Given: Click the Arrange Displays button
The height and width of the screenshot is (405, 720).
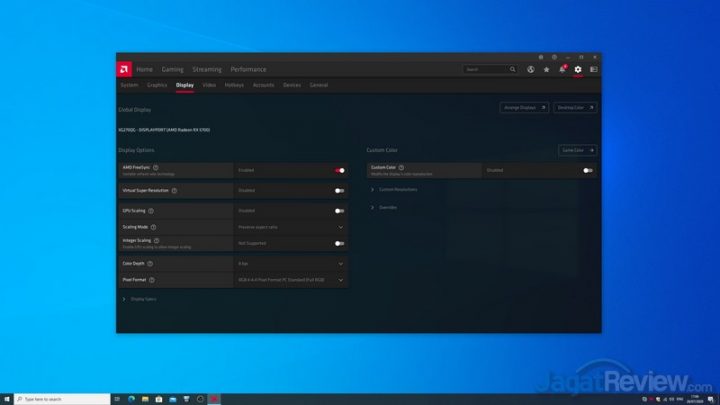Looking at the screenshot, I should click(524, 107).
